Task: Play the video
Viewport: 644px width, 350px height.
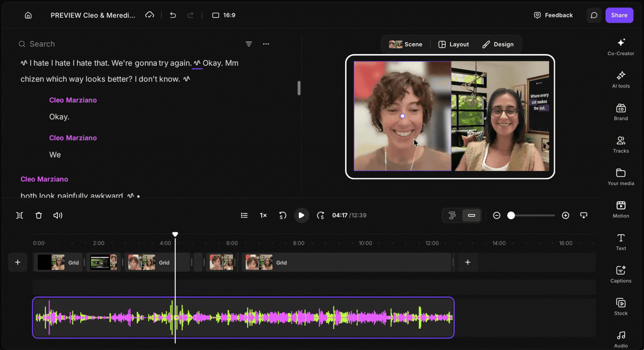Action: pos(301,215)
